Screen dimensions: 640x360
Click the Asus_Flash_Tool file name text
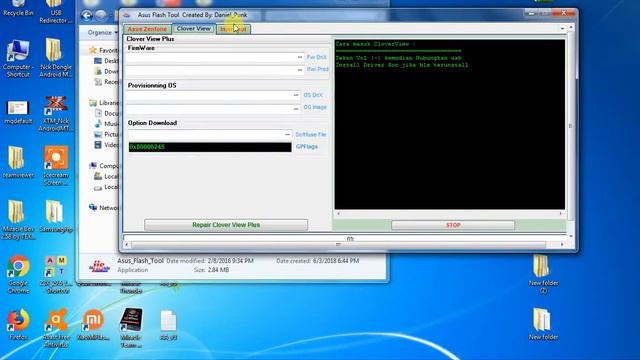coord(140,260)
